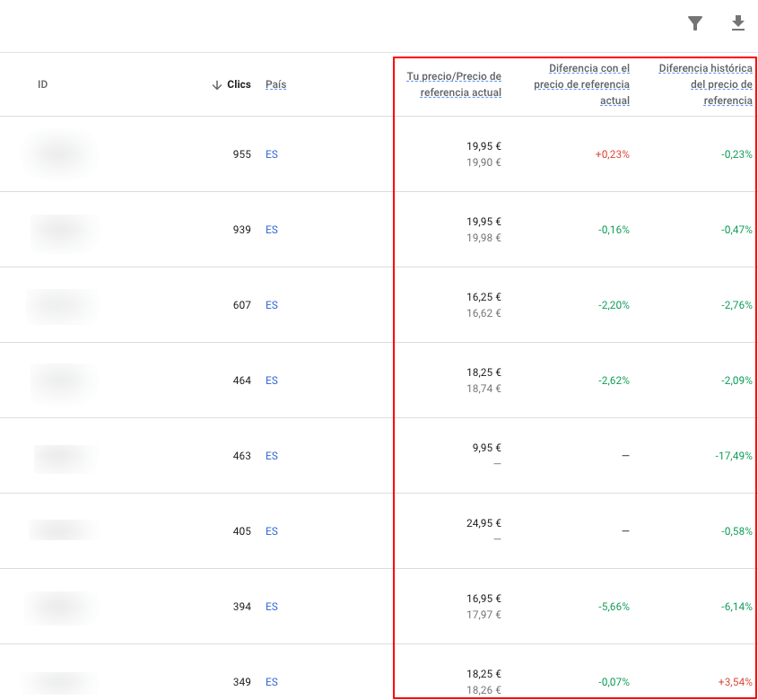Select the 607 clicks value

pyautogui.click(x=241, y=305)
